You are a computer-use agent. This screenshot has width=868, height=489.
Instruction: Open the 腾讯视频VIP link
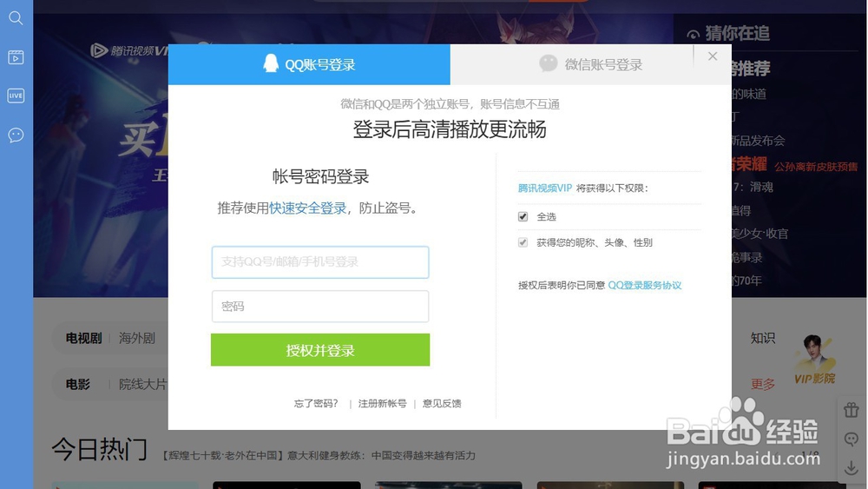pyautogui.click(x=545, y=188)
